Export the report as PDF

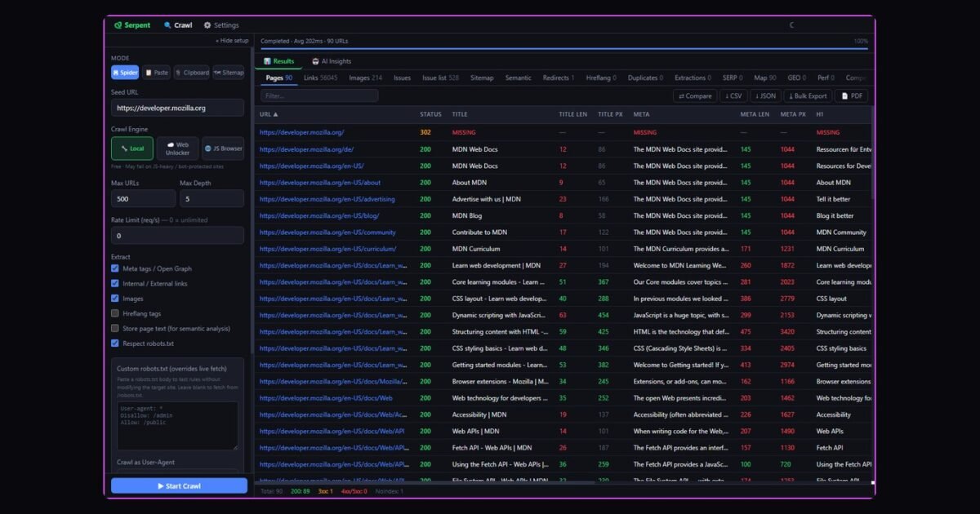pos(851,95)
